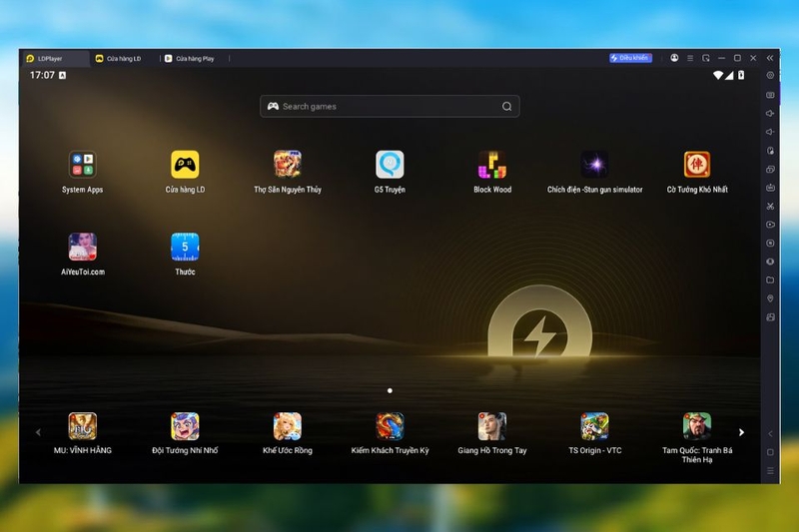Open recent apps via sidebar menu icon
799x532 pixels.
tap(770, 471)
